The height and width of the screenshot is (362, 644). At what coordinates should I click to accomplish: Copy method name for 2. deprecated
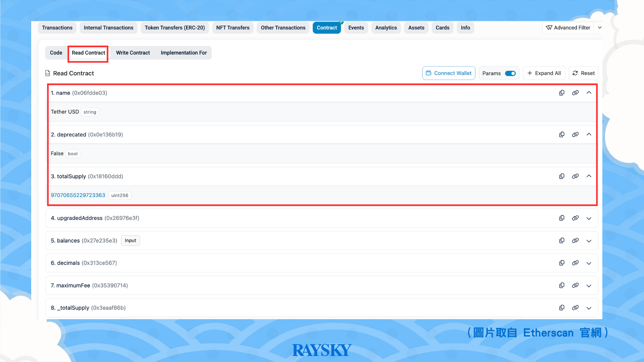562,134
